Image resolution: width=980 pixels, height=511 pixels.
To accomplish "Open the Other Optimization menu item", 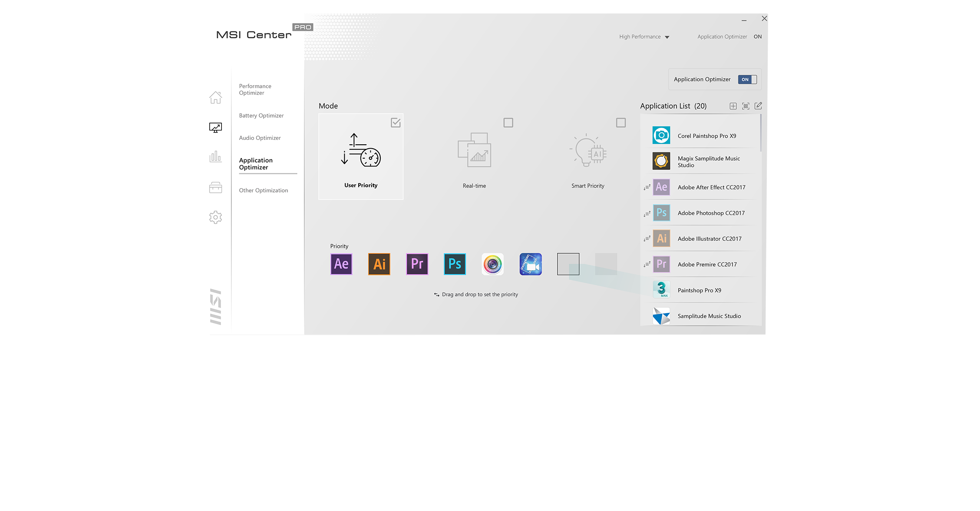I will tap(263, 190).
